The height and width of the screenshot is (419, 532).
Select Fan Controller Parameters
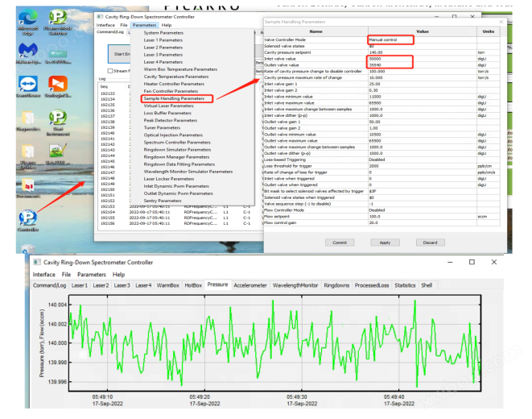pyautogui.click(x=171, y=91)
